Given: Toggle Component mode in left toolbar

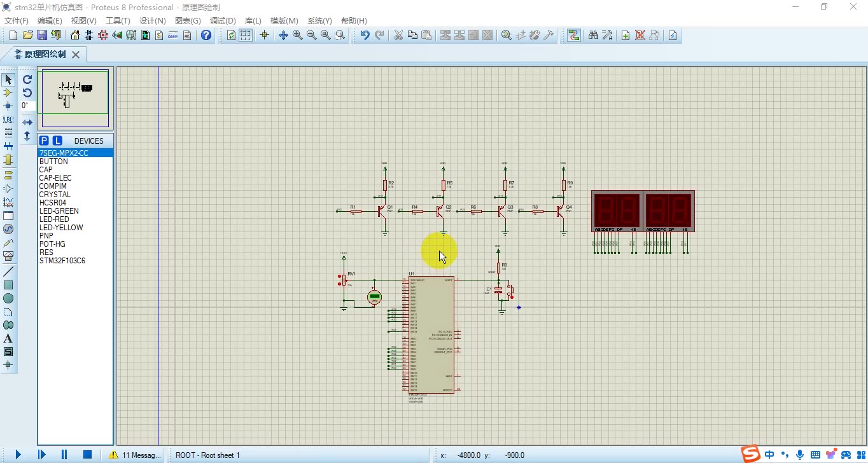Looking at the screenshot, I should pos(8,93).
